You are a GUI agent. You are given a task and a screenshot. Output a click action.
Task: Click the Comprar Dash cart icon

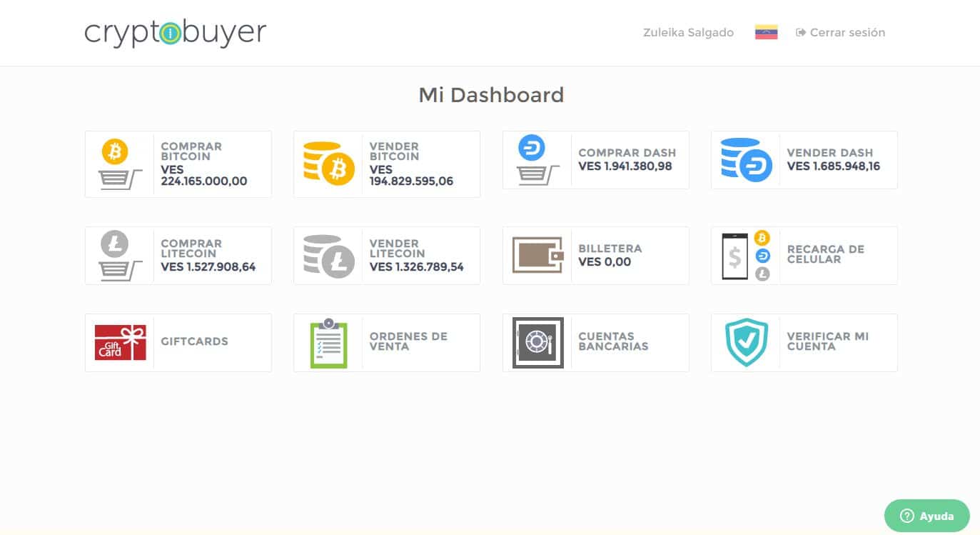pyautogui.click(x=537, y=160)
